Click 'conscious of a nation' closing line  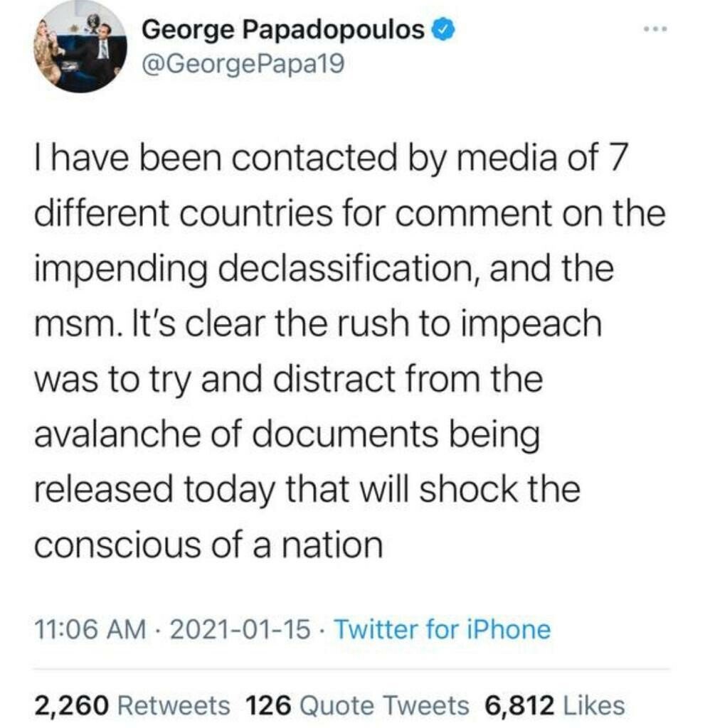click(208, 545)
